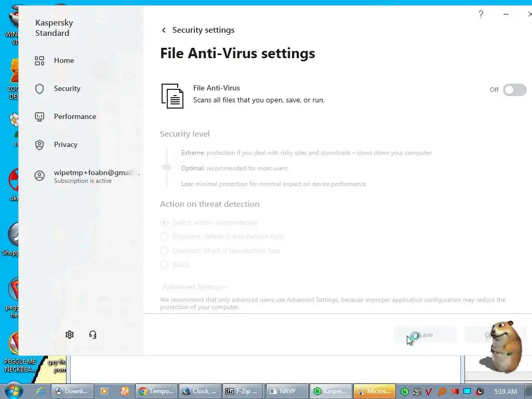Open the Clock taskbar window
532x399 pixels.
pyautogui.click(x=199, y=391)
